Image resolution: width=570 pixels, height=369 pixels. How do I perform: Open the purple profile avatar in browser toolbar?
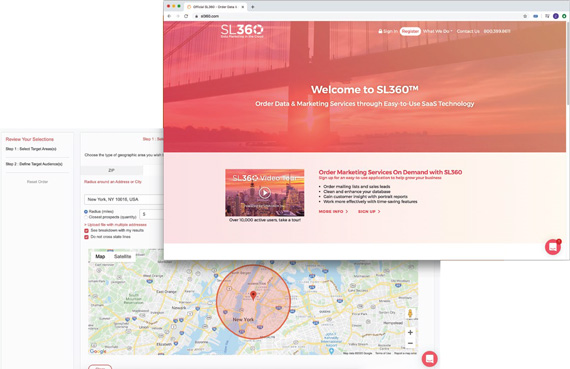point(555,16)
